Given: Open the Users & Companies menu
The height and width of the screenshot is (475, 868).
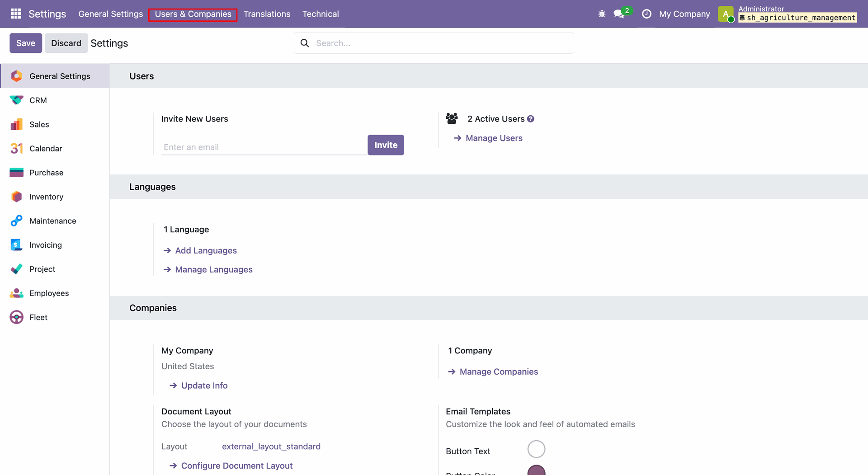Looking at the screenshot, I should [193, 14].
